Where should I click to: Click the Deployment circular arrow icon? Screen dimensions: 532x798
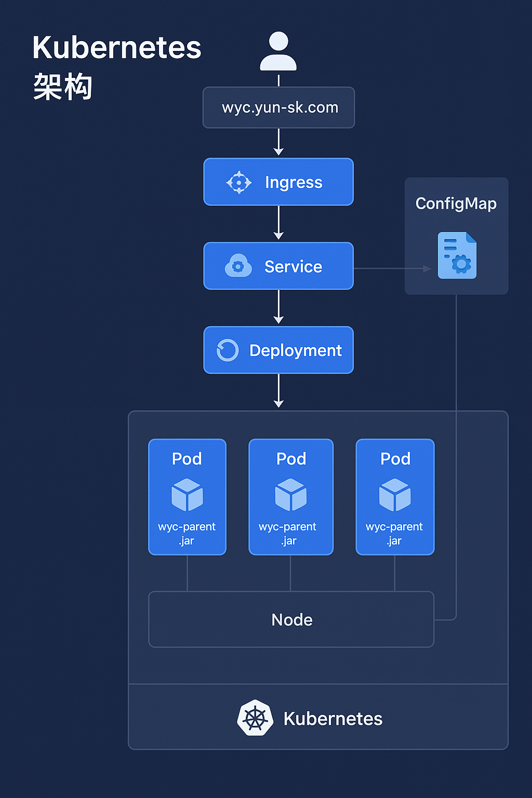click(228, 350)
